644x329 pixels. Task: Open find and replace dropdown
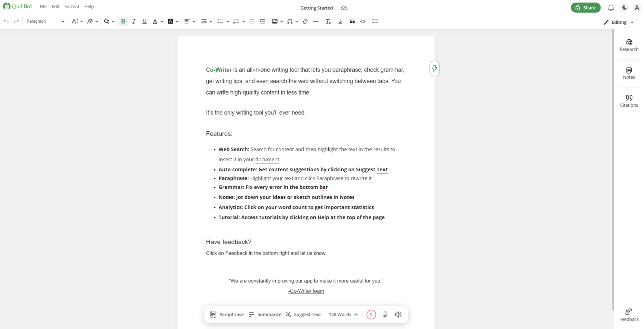[109, 21]
